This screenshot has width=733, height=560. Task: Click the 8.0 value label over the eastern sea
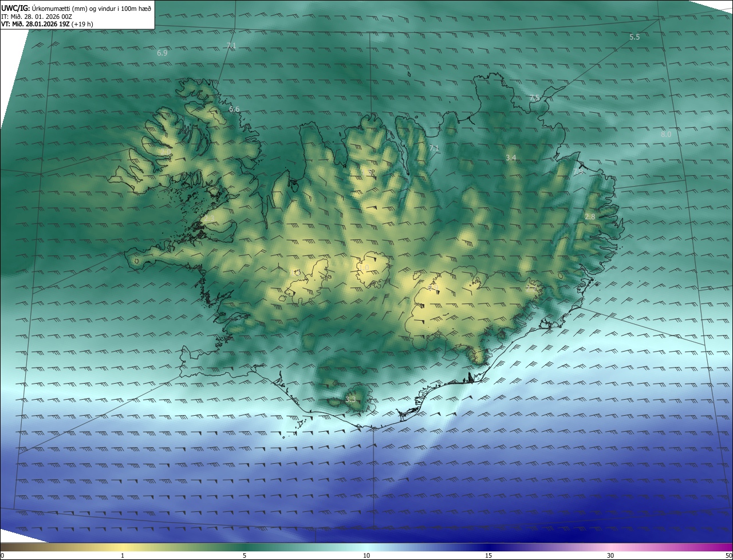coord(666,134)
